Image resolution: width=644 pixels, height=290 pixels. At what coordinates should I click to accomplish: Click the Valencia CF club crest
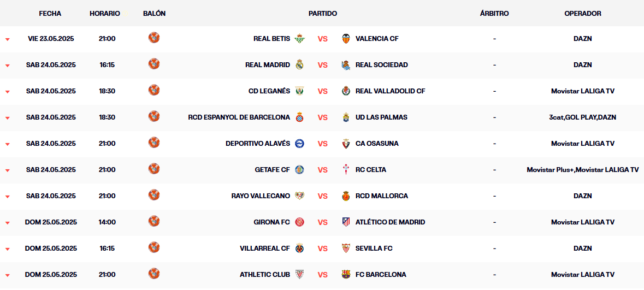tap(346, 39)
